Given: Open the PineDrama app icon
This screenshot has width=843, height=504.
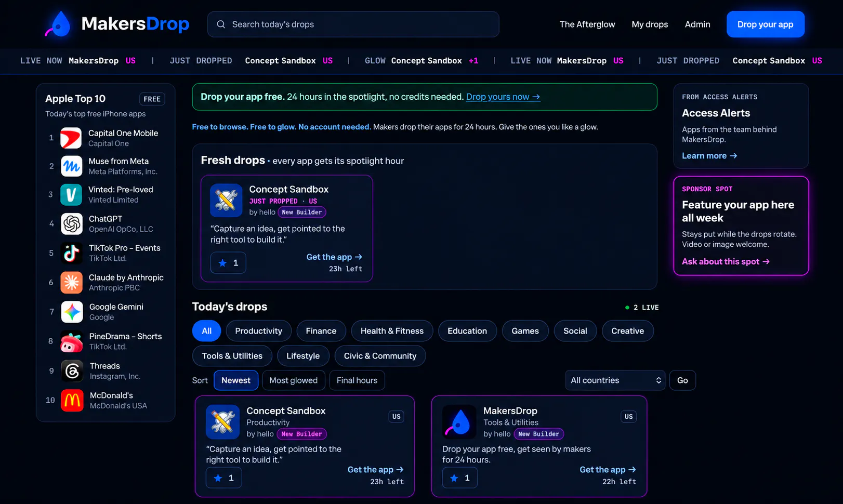Looking at the screenshot, I should point(72,341).
